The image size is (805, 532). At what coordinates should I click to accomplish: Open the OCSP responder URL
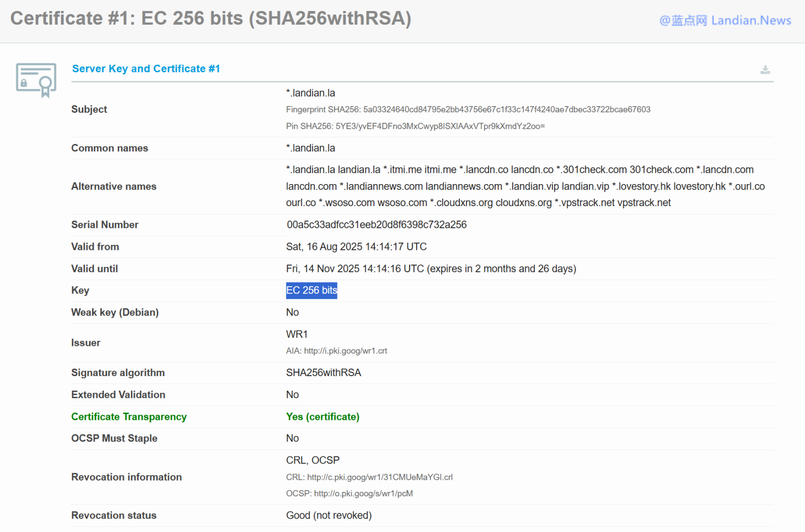click(x=363, y=494)
